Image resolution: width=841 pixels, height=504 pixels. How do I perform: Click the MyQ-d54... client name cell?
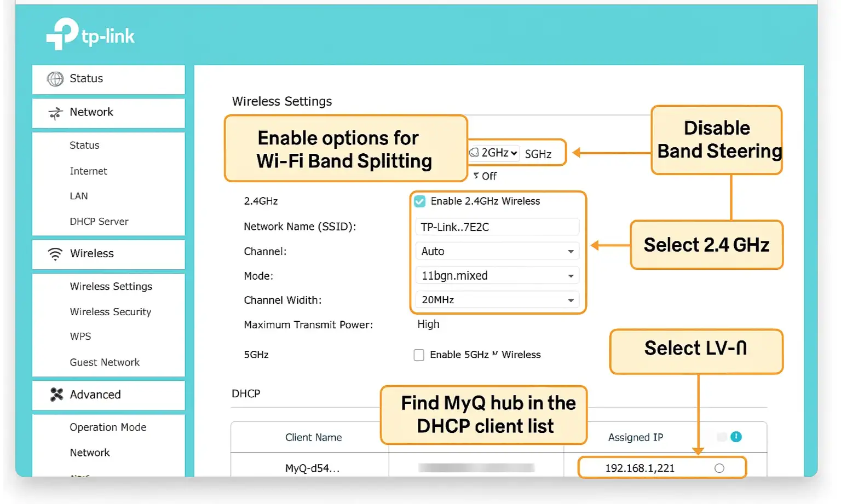[x=312, y=468]
